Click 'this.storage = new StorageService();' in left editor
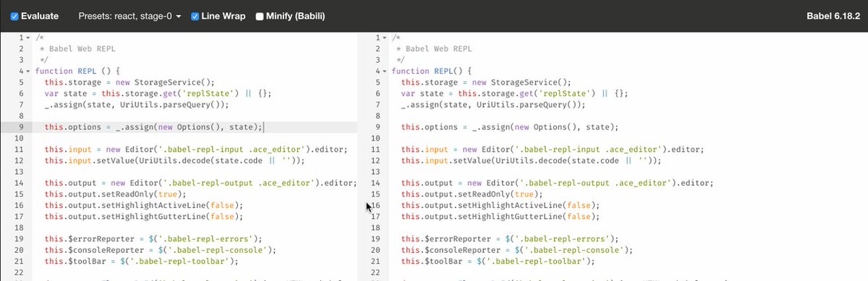Viewport: 868px width, 281px height. tap(129, 82)
